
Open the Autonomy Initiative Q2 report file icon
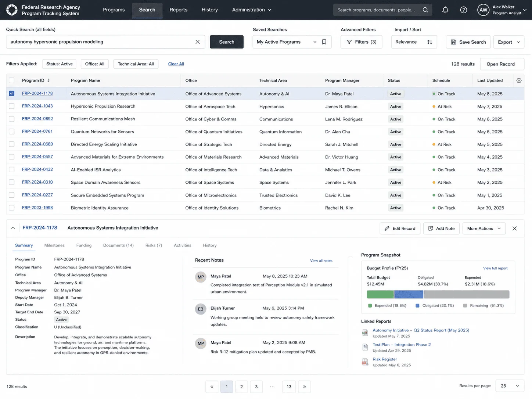click(x=365, y=332)
